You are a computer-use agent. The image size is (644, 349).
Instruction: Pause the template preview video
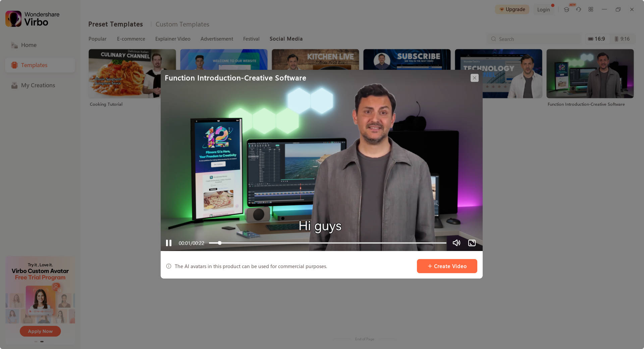click(169, 243)
